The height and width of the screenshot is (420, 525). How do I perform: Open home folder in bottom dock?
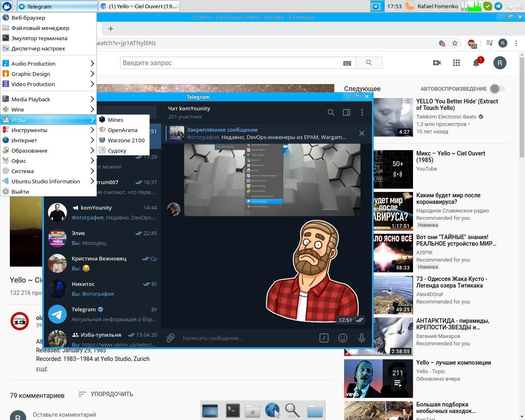pyautogui.click(x=253, y=410)
